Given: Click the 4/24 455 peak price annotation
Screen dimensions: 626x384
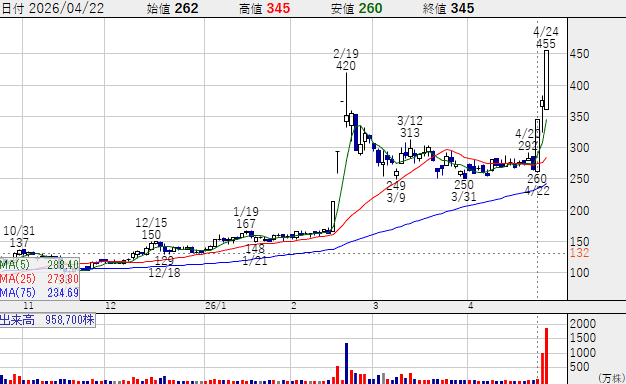Looking at the screenshot, I should pyautogui.click(x=546, y=38).
